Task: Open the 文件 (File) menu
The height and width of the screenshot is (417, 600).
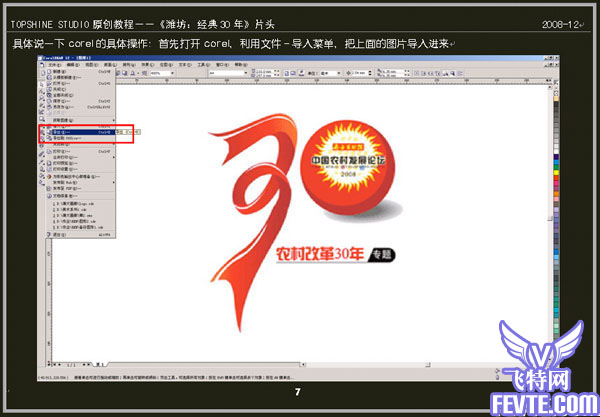Action: tap(55, 65)
